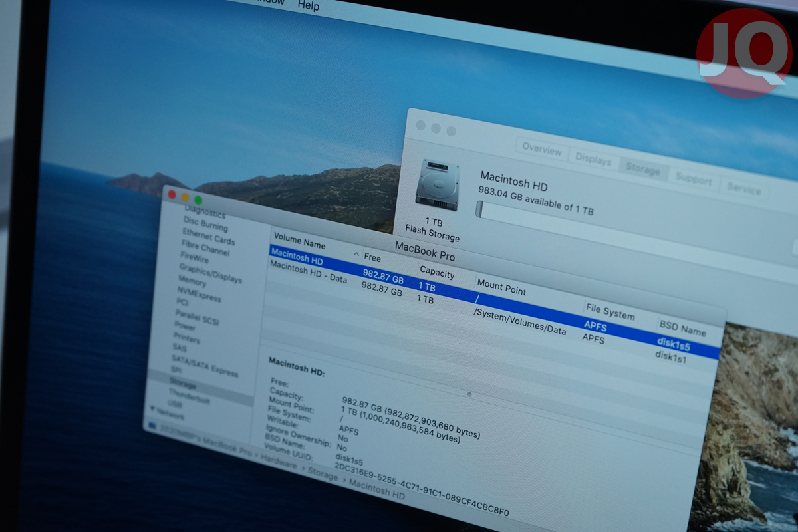This screenshot has height=532, width=798.
Task: Click APFS in the Macintosh HD - Data row
Action: click(593, 338)
